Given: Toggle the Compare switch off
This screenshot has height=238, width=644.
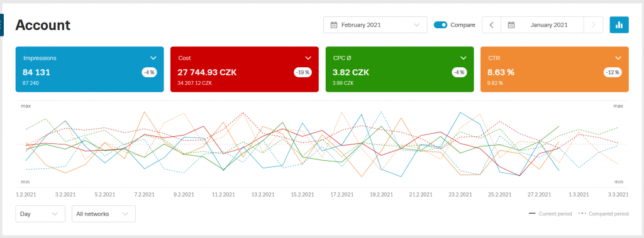Looking at the screenshot, I should click(x=441, y=24).
